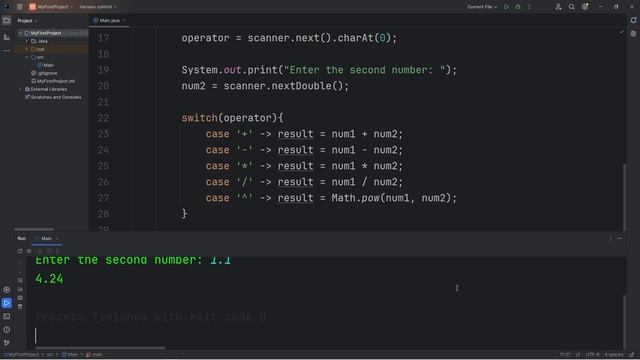
Task: Open the Run tool window label
Action: pyautogui.click(x=22, y=238)
